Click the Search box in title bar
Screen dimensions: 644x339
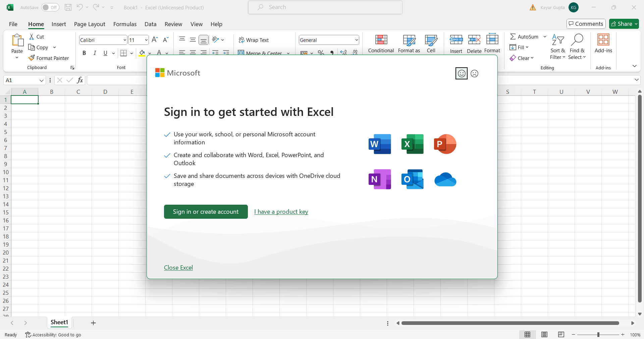point(325,7)
